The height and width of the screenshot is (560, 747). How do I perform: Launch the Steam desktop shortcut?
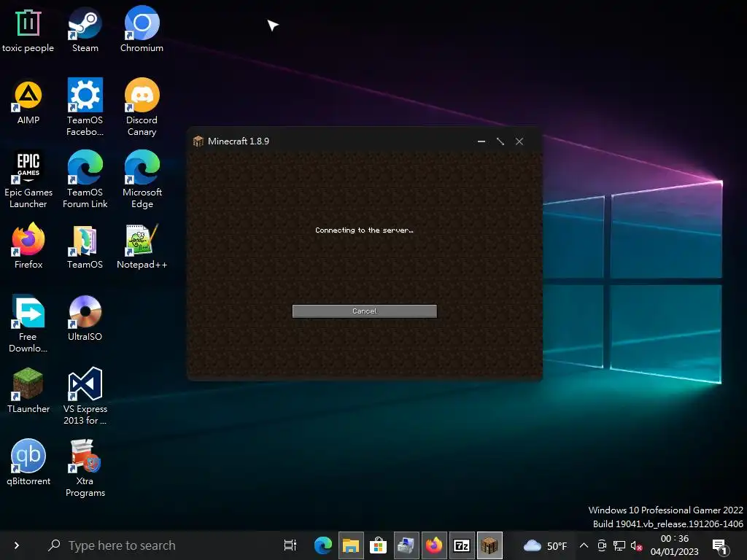pyautogui.click(x=85, y=29)
